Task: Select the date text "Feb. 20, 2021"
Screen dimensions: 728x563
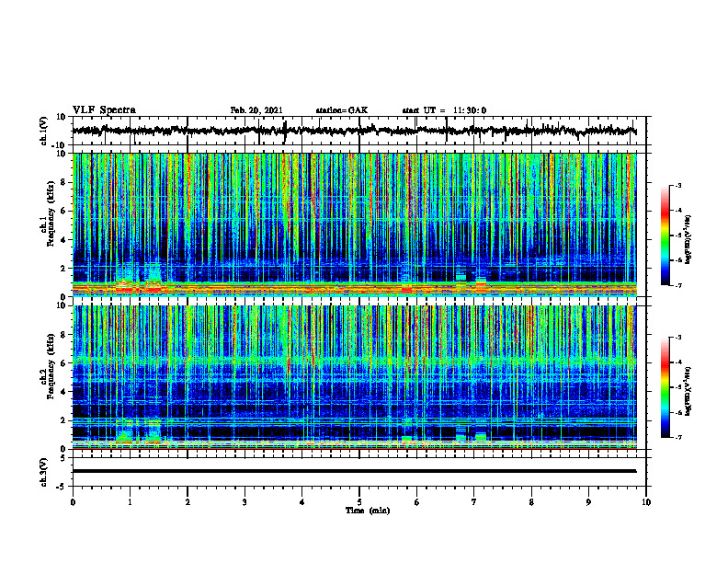Action: [x=256, y=110]
